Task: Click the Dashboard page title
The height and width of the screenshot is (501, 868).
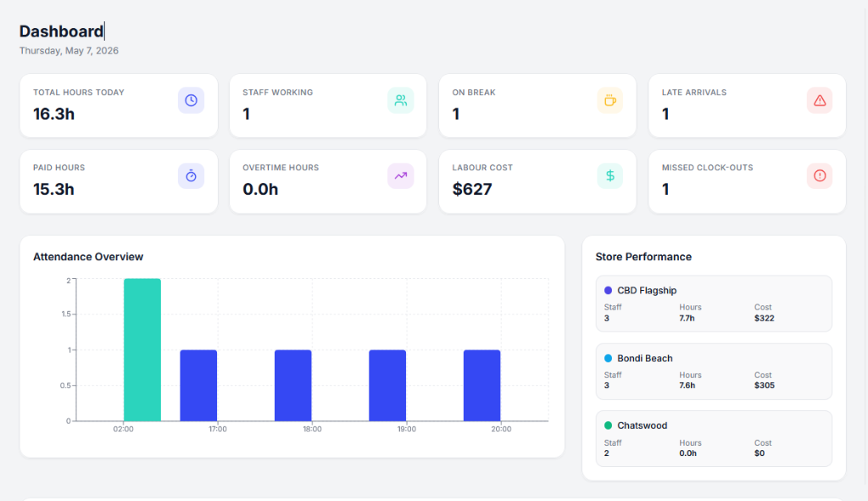Action: [x=61, y=31]
